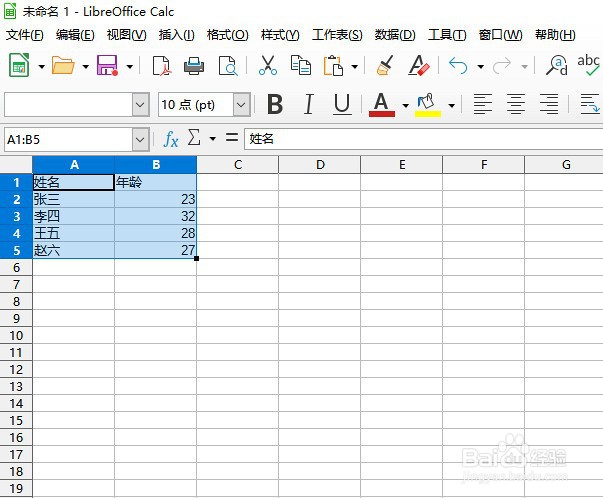Click the Sum sigma icon
The width and height of the screenshot is (603, 498).
click(194, 137)
